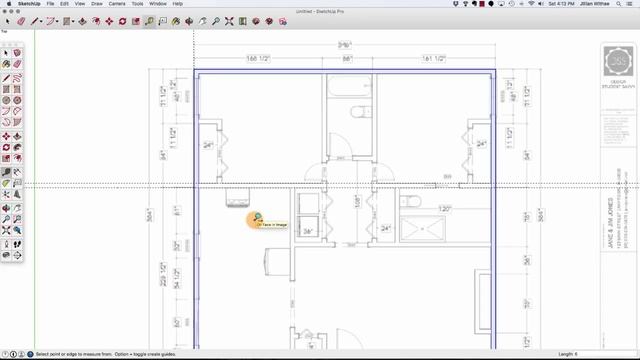Open the Shapes tool dropdown arrow
This screenshot has width=640, height=360.
coord(73,22)
